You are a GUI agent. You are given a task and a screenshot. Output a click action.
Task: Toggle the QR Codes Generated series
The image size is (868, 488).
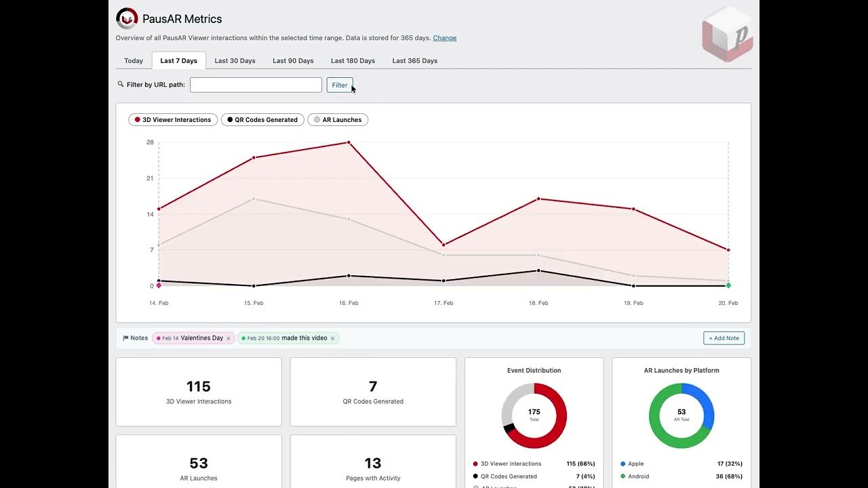[262, 120]
